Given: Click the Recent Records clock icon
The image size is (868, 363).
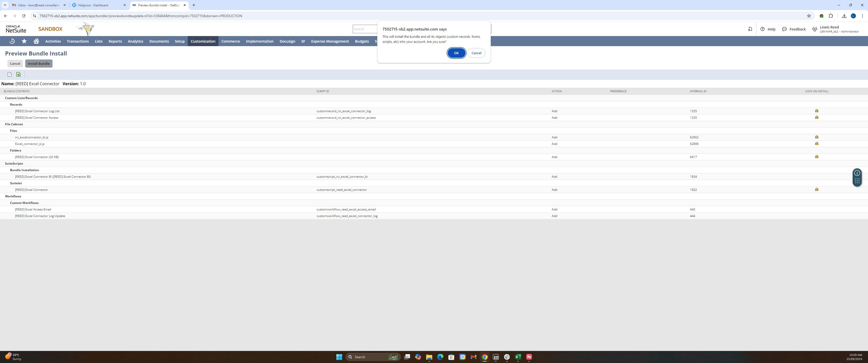Looking at the screenshot, I should (12, 41).
